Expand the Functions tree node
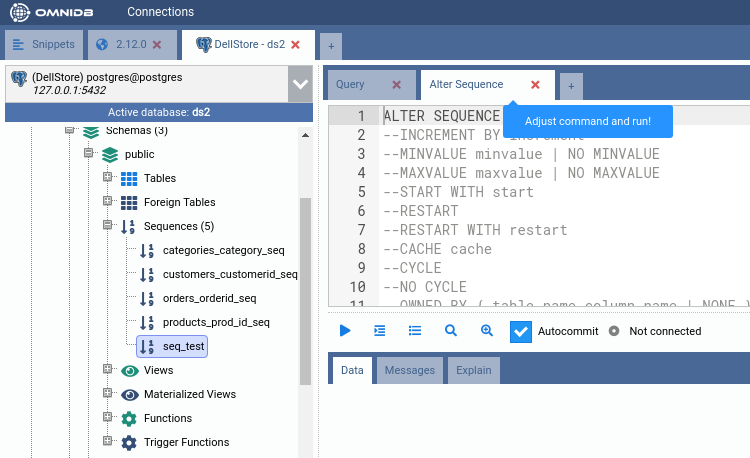 coord(108,418)
